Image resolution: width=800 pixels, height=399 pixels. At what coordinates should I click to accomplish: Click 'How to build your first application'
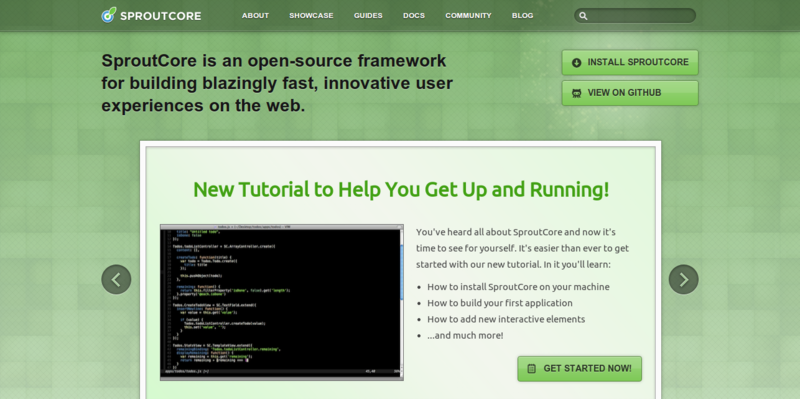coord(500,303)
